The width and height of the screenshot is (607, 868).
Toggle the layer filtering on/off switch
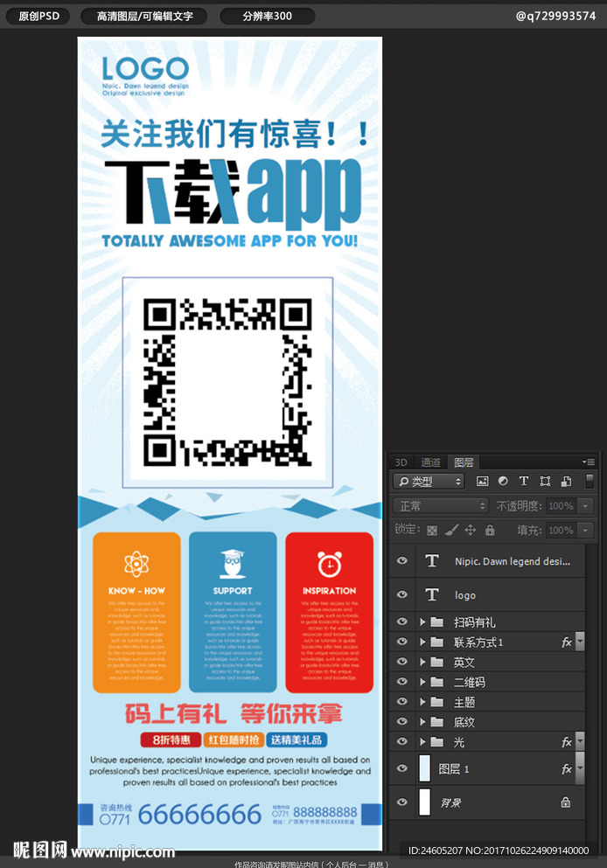click(x=590, y=481)
